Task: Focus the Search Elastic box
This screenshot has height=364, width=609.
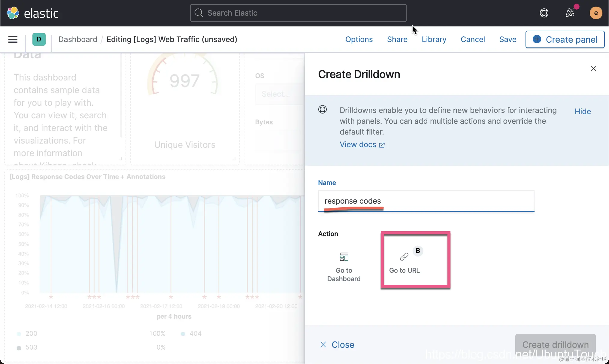Action: [298, 13]
